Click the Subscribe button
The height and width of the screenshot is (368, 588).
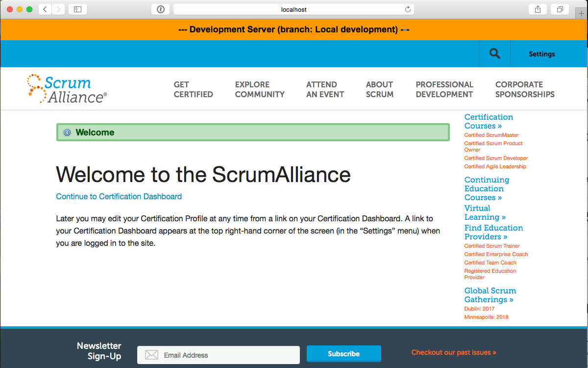[x=344, y=354]
